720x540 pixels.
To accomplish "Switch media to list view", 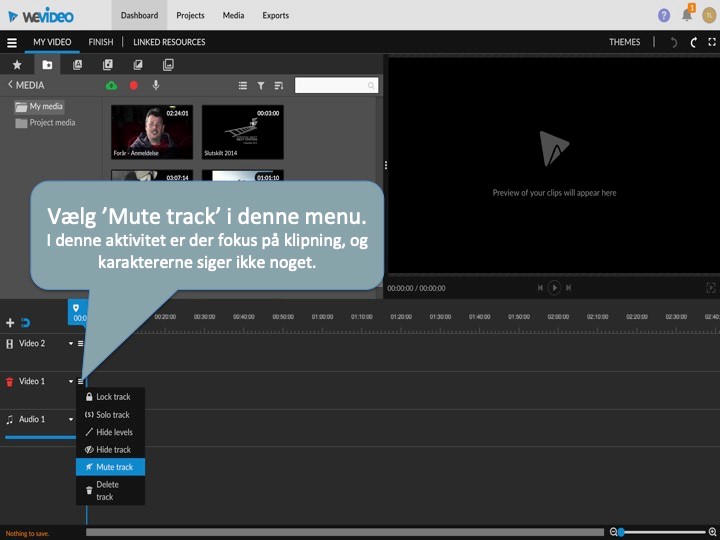I will (243, 85).
